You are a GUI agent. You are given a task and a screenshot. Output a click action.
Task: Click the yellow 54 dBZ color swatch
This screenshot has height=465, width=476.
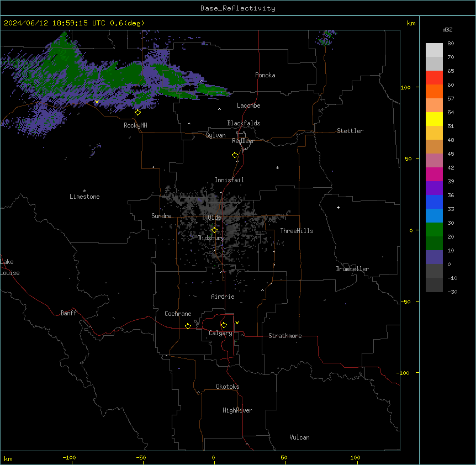[x=434, y=119]
